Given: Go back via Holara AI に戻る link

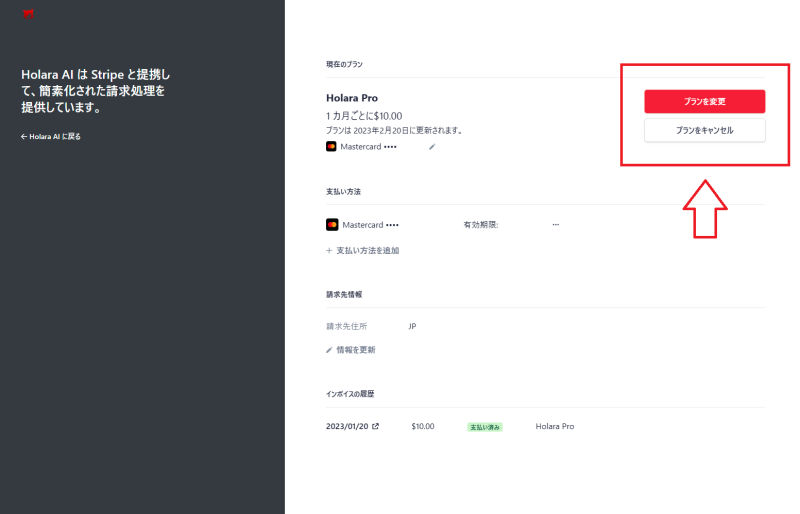Looking at the screenshot, I should [x=51, y=136].
